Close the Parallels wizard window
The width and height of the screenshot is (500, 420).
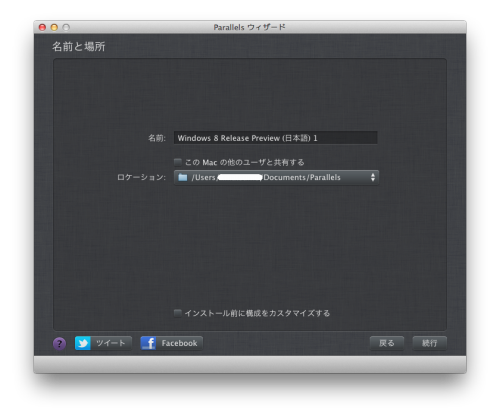[42, 27]
